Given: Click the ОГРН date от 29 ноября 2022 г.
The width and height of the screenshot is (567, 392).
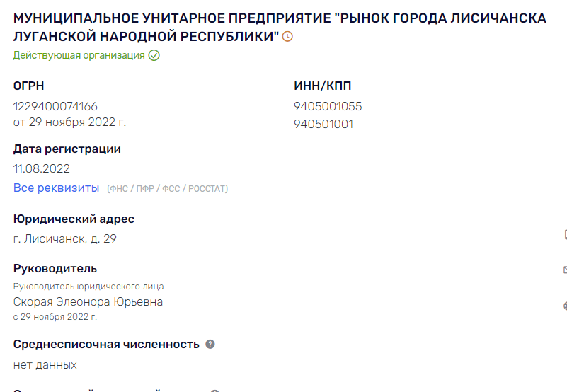Looking at the screenshot, I should point(69,122).
